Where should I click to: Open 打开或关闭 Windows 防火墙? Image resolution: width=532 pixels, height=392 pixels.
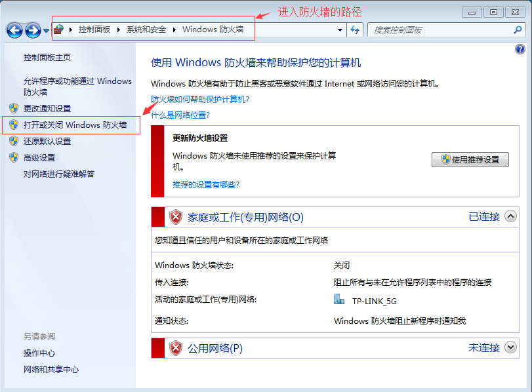[75, 125]
